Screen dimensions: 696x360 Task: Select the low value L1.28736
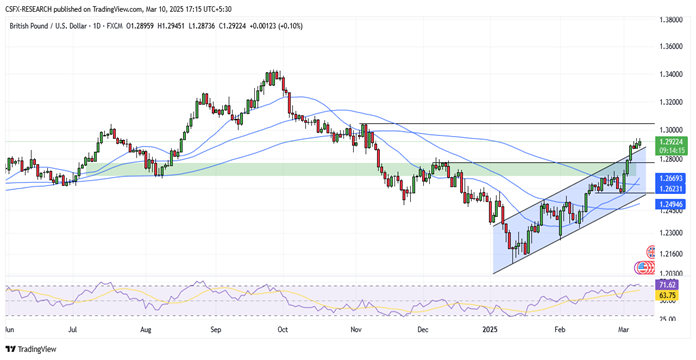coord(202,26)
